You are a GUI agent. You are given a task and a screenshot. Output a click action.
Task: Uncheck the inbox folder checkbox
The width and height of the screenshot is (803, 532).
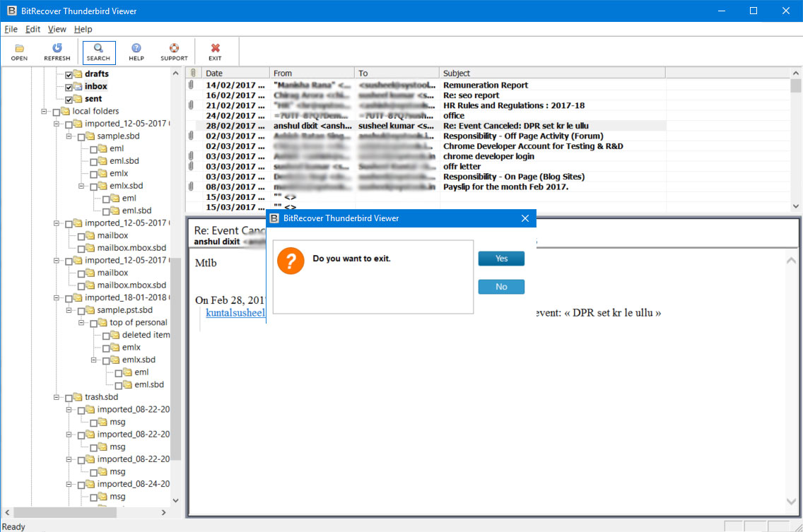coord(69,87)
